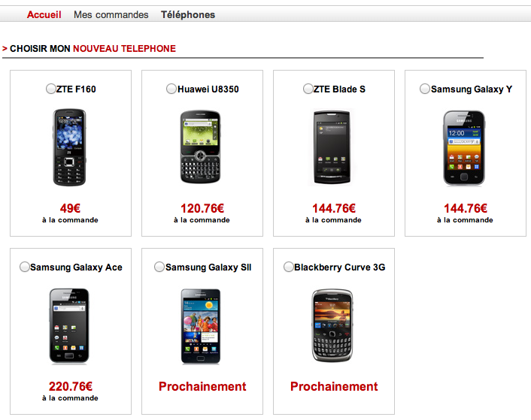
Task: Select the ZTE F160 radio button
Action: pyautogui.click(x=50, y=89)
